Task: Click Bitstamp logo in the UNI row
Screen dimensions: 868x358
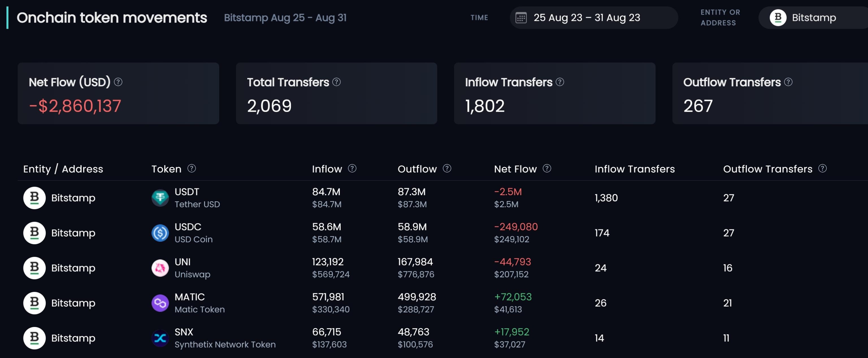Action: tap(34, 268)
